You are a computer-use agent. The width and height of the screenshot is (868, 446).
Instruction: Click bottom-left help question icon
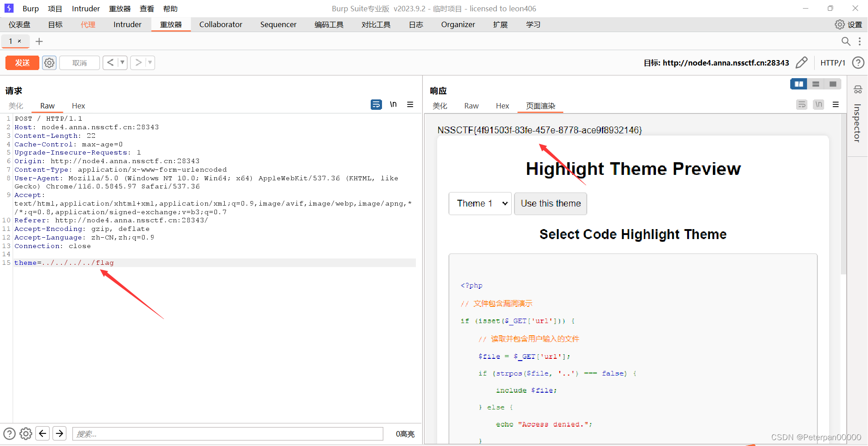[9, 434]
